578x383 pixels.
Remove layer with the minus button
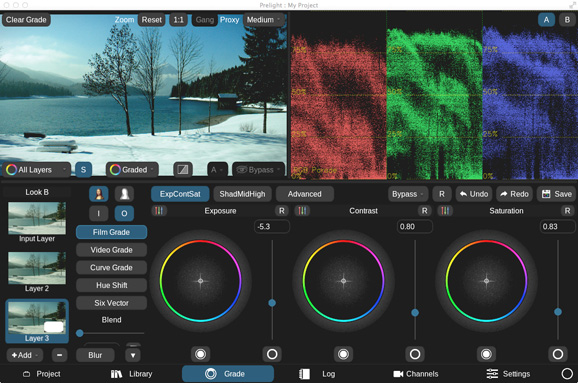[x=59, y=355]
